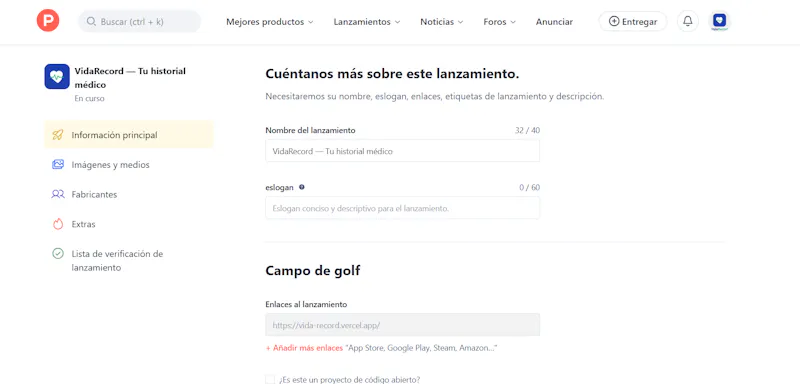800x384 pixels.
Task: Click the Campo de golf heading
Action: point(313,270)
